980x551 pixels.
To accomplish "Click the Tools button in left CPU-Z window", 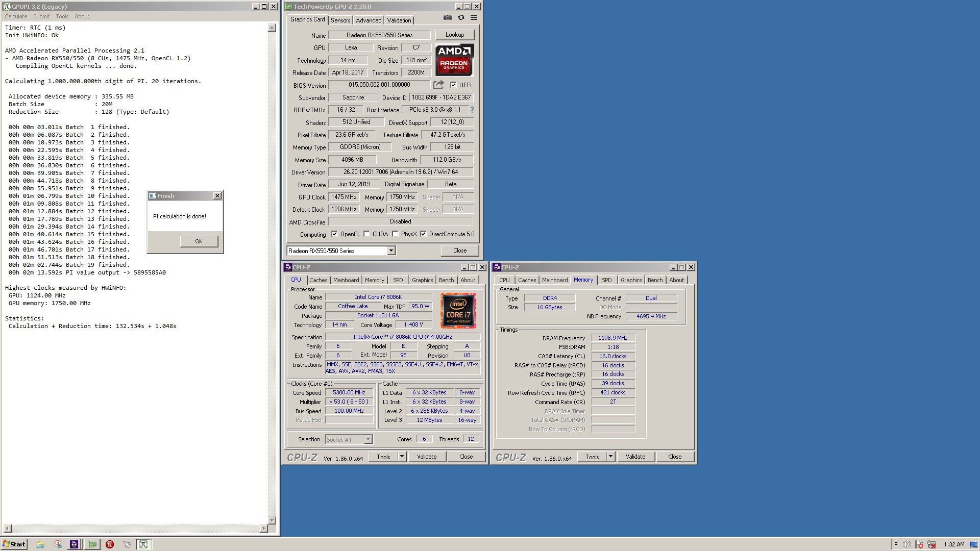I will point(383,457).
